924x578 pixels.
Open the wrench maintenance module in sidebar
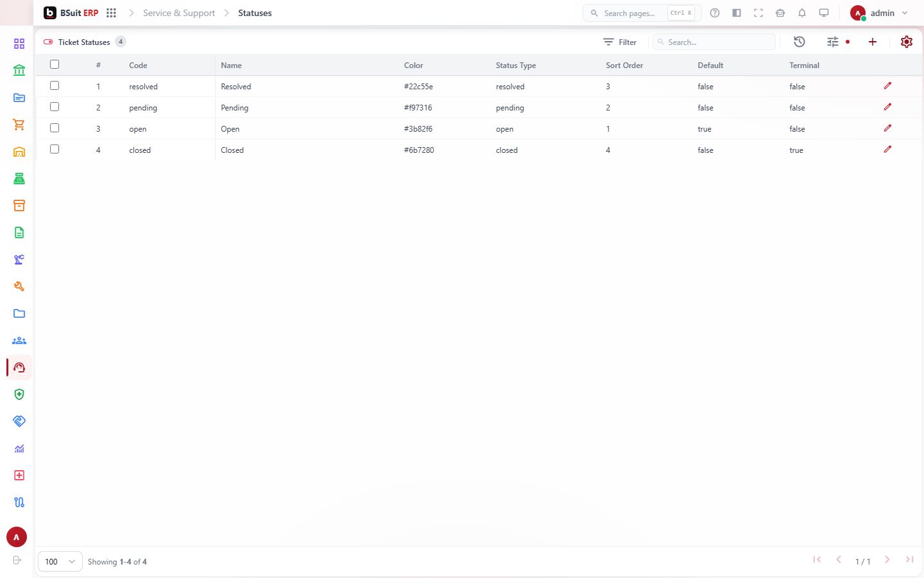[x=19, y=286]
